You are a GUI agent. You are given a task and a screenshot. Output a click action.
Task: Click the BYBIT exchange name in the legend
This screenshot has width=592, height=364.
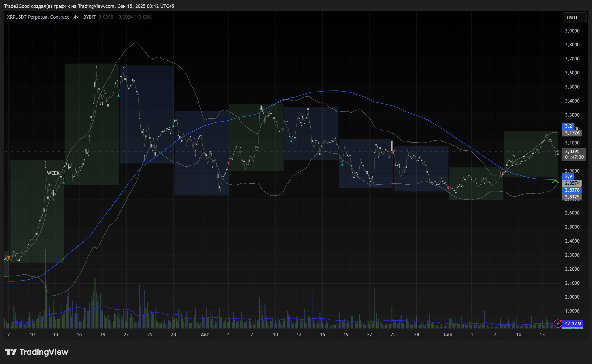89,17
